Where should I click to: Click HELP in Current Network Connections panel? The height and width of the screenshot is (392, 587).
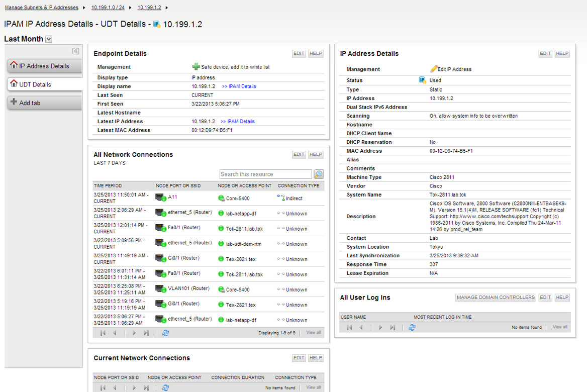click(316, 358)
